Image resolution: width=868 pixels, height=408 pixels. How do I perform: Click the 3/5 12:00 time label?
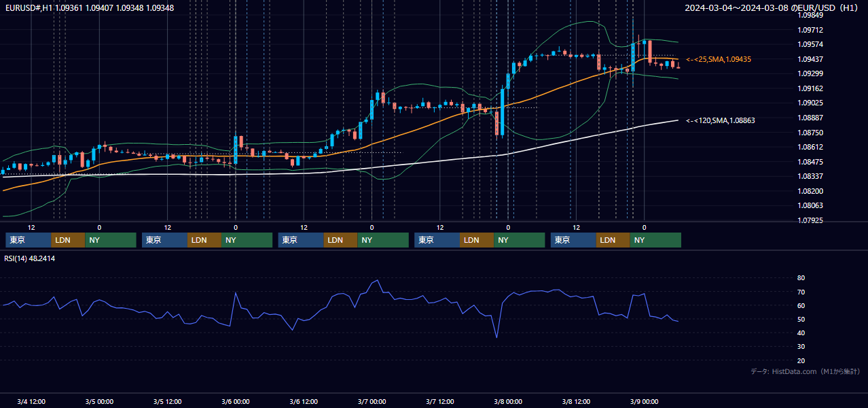167,402
